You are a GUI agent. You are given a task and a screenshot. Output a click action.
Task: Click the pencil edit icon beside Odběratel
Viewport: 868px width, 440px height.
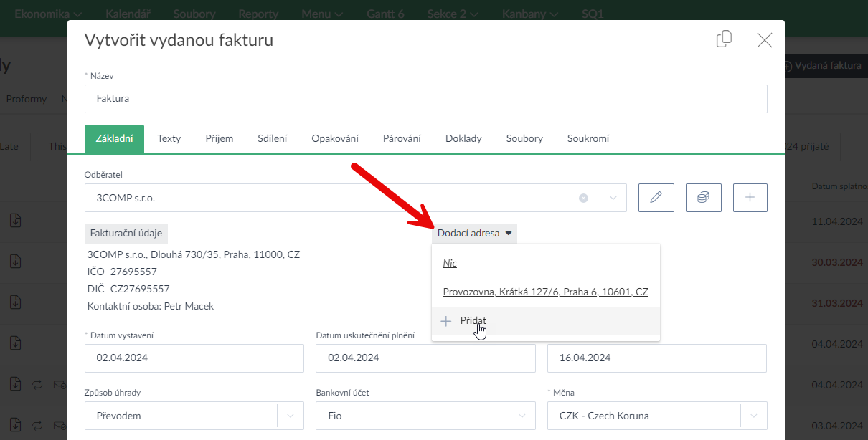[x=656, y=198]
